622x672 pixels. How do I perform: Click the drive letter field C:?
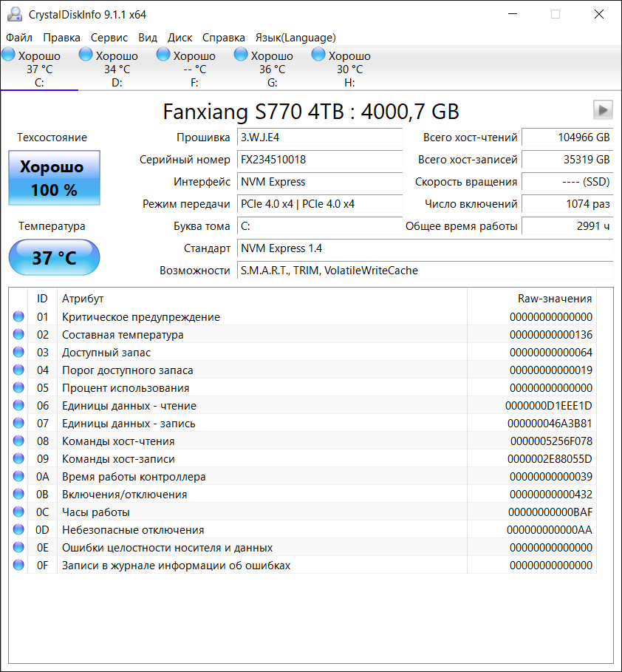[x=320, y=226]
